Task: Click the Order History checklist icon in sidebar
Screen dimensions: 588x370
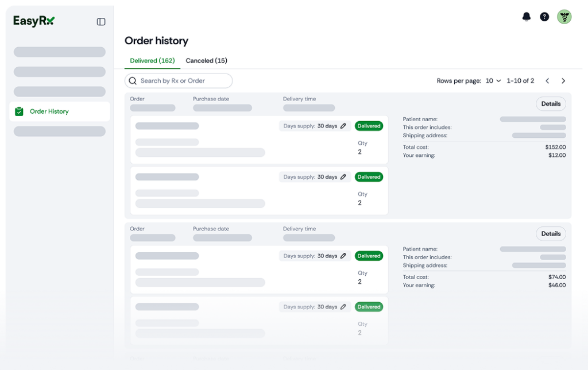Action: 19,111
